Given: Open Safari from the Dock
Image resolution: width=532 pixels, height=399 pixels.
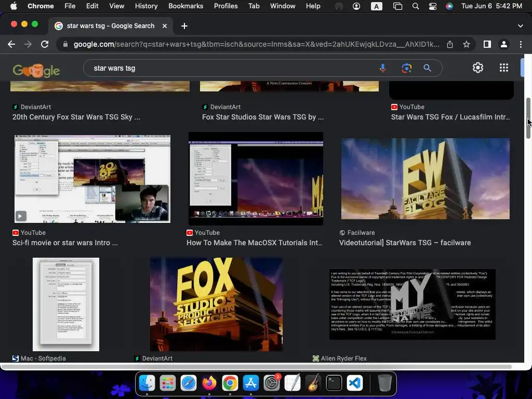Looking at the screenshot, I should click(188, 383).
